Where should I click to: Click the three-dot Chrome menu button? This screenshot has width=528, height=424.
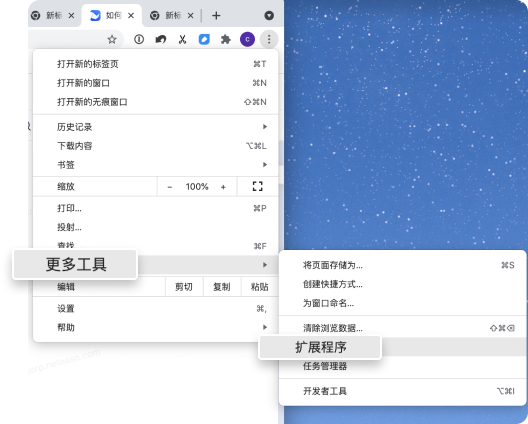269,39
